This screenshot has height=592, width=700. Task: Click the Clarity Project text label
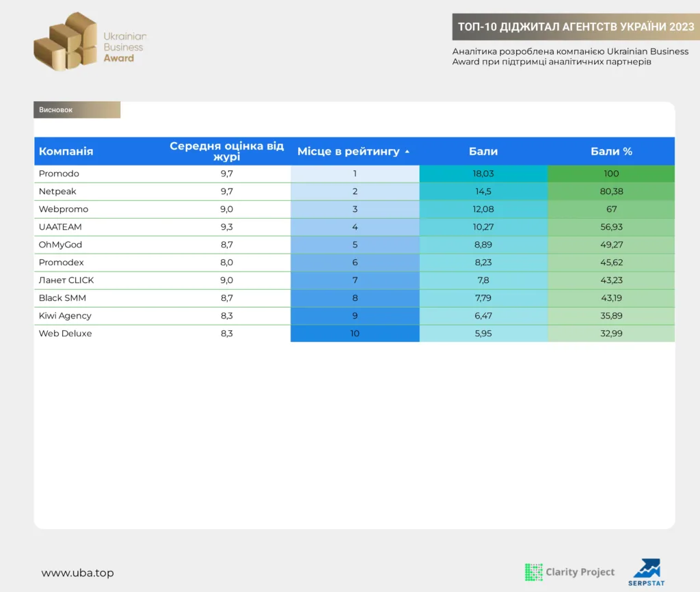coord(580,572)
